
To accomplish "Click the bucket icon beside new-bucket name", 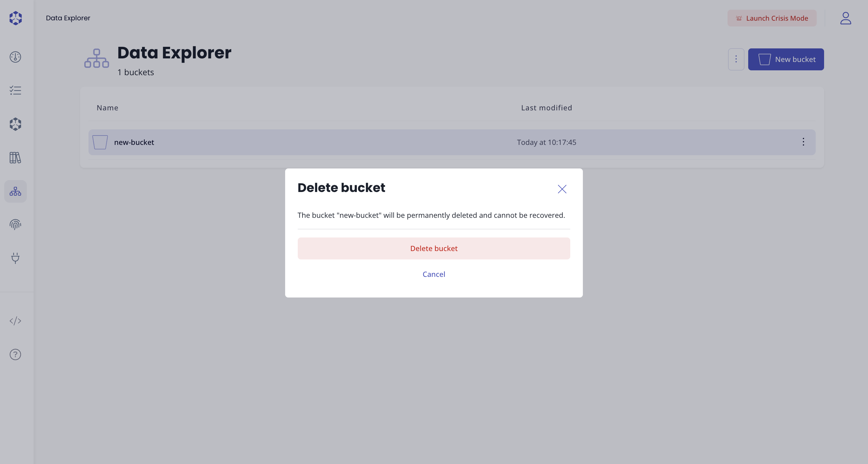I will 100,142.
